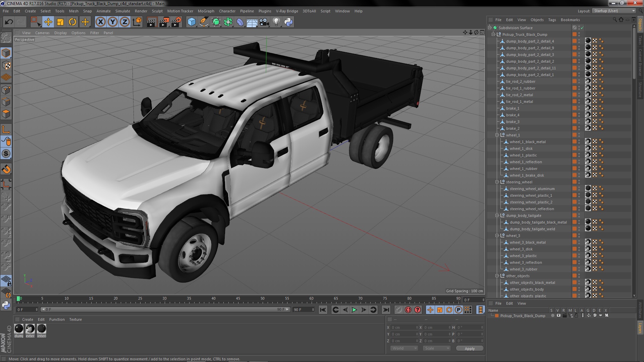
Task: Open Edit Render Settings icon
Action: tap(176, 22)
